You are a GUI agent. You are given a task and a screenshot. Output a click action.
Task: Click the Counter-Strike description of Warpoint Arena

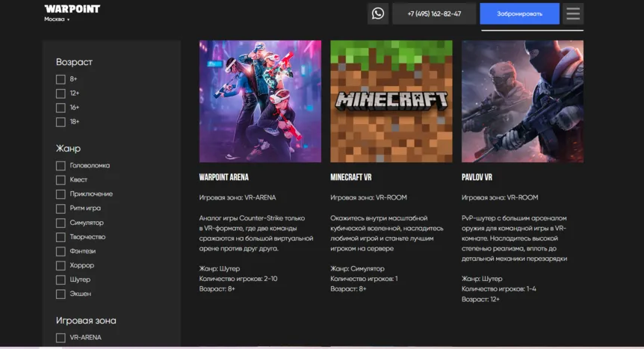(x=256, y=233)
